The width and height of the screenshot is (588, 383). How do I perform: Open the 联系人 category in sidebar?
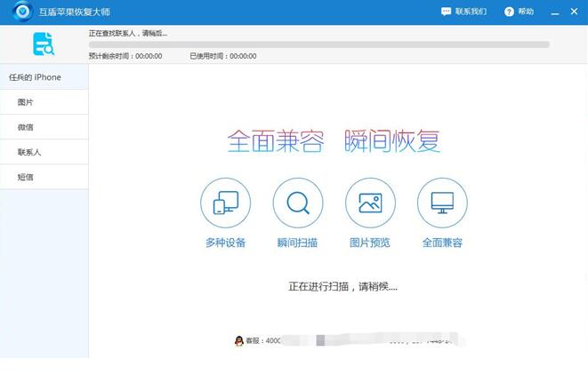[x=44, y=152]
